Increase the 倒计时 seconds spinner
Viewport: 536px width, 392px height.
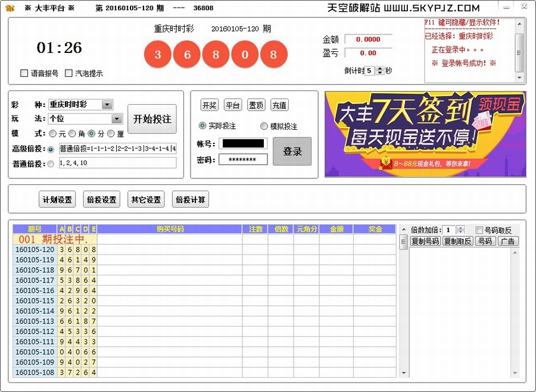[381, 68]
